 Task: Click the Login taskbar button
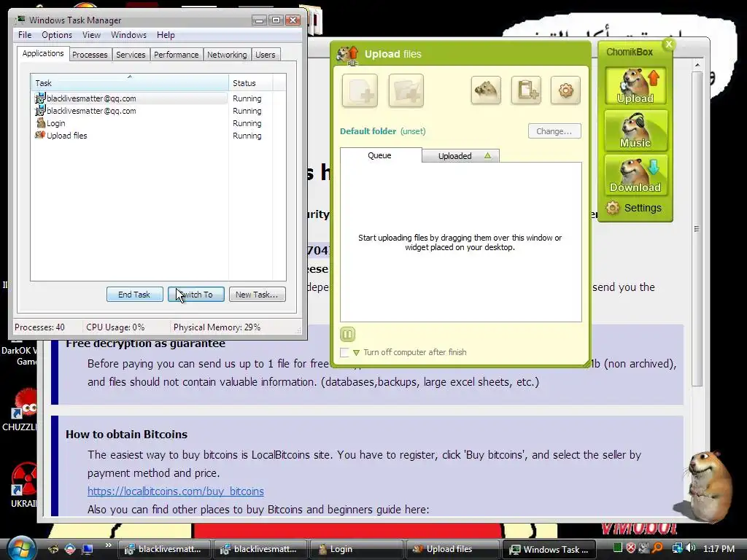(356, 549)
